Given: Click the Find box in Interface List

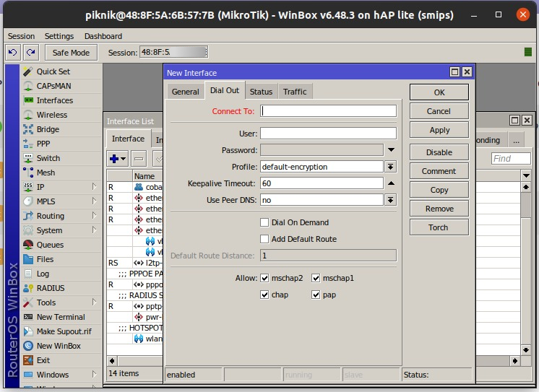Looking at the screenshot, I should (511, 158).
